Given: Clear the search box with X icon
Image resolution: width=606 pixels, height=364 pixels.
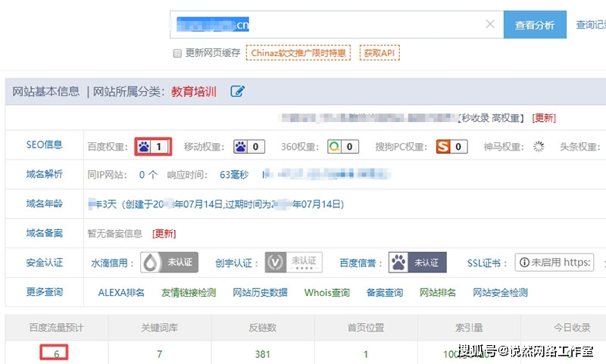Looking at the screenshot, I should (x=489, y=25).
